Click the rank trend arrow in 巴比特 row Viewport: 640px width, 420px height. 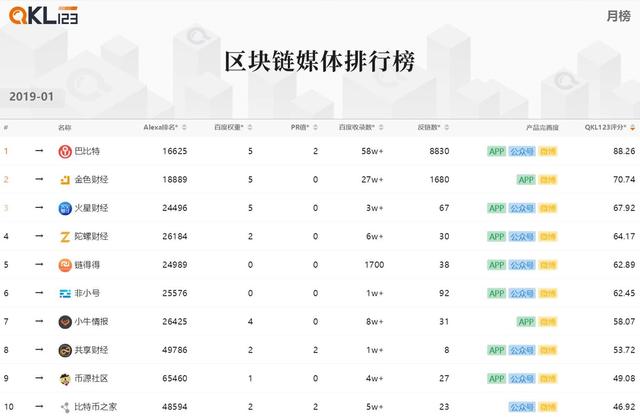(x=39, y=151)
